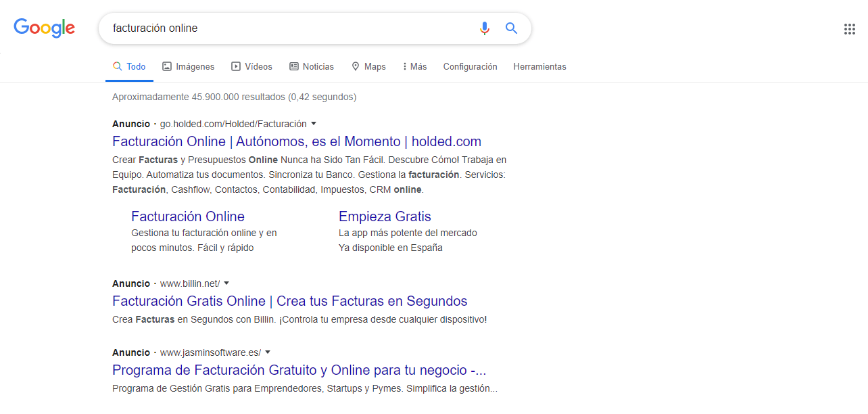Open the Billin ad result headline

[289, 301]
